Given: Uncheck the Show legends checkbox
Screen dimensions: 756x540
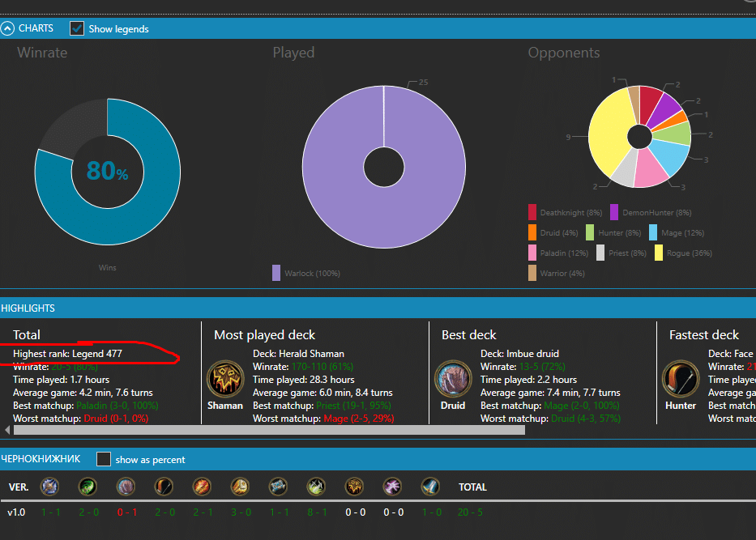Looking at the screenshot, I should coord(77,28).
